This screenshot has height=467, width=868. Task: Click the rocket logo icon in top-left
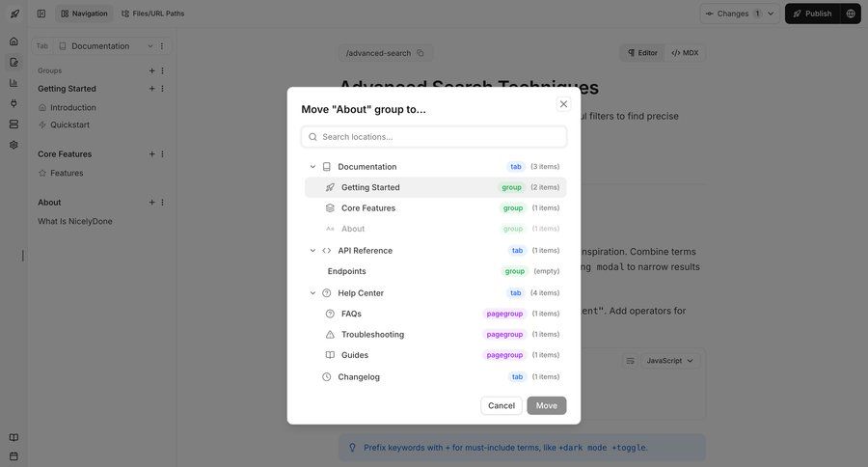pos(14,14)
